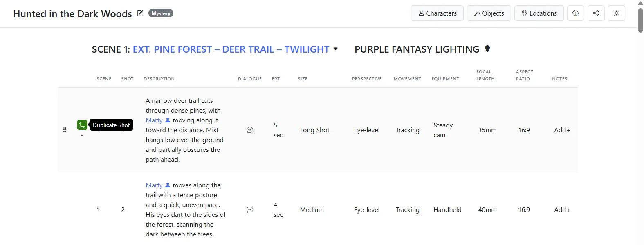Click Marty's person icon in second shot

(x=168, y=185)
